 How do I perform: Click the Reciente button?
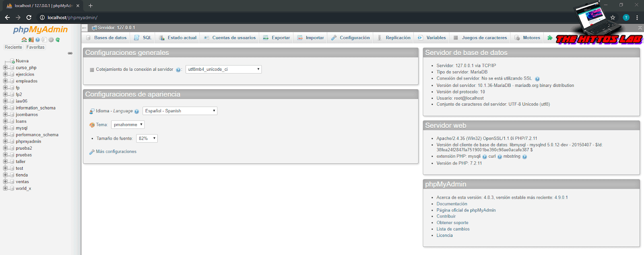point(13,47)
